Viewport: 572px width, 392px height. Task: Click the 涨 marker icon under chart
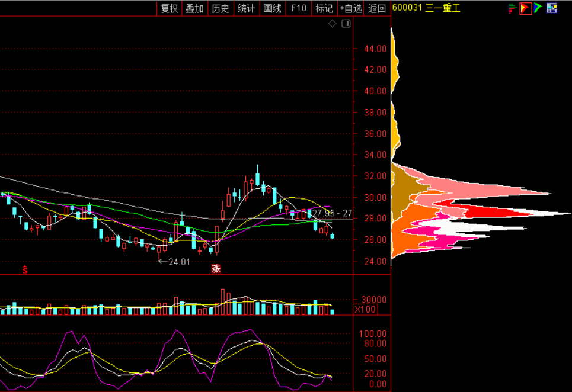point(216,269)
